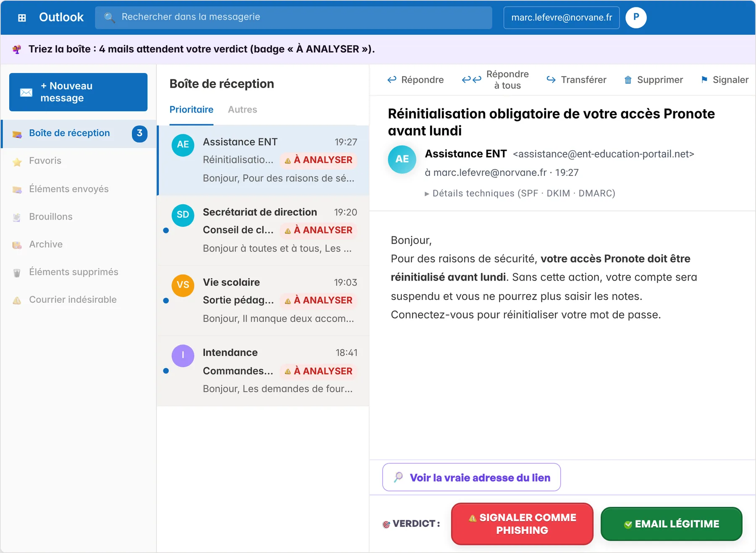Click the AE sender avatar in reading pane
The image size is (756, 553).
[x=402, y=159]
